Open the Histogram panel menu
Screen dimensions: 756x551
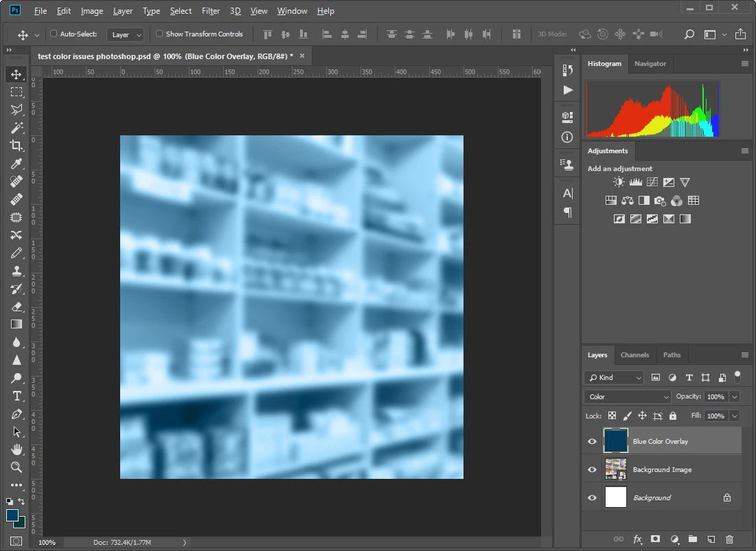click(744, 64)
